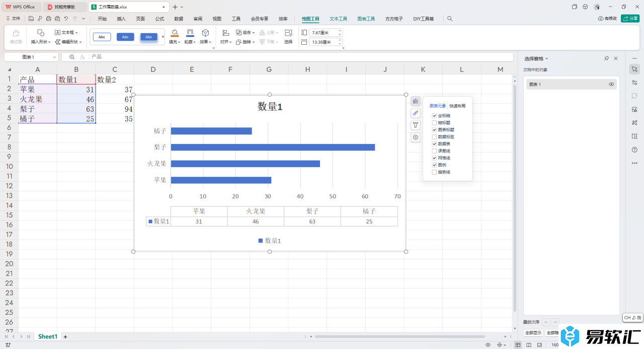Switch to normal view icon in status bar

pos(518,345)
